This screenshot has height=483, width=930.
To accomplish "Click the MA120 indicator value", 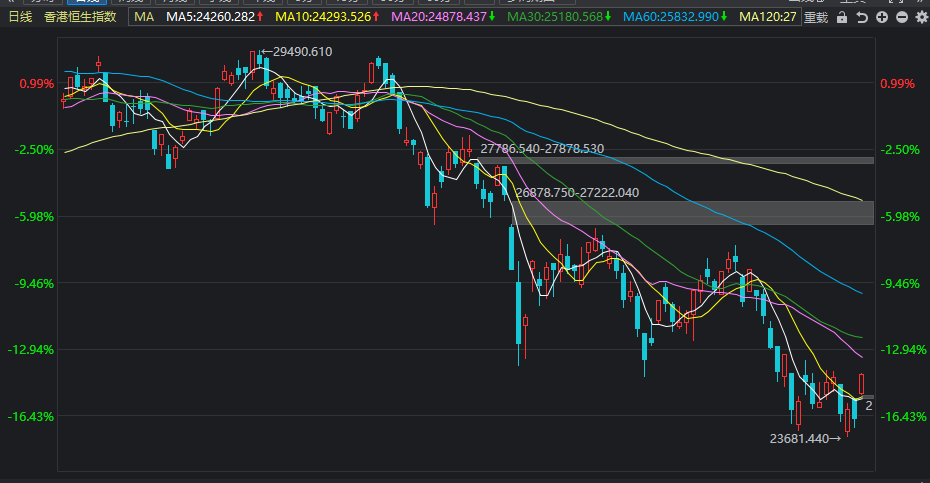I will pyautogui.click(x=768, y=17).
